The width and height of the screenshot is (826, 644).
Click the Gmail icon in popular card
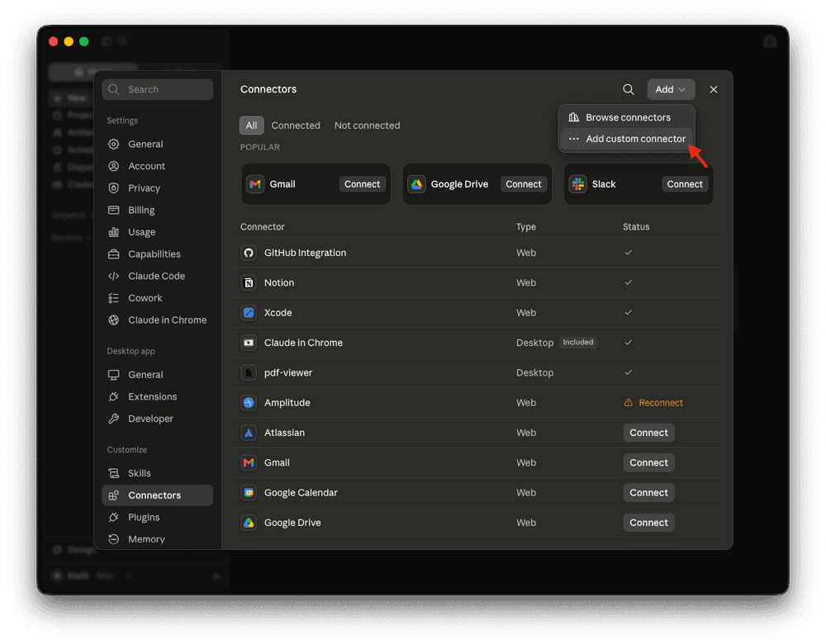click(255, 184)
